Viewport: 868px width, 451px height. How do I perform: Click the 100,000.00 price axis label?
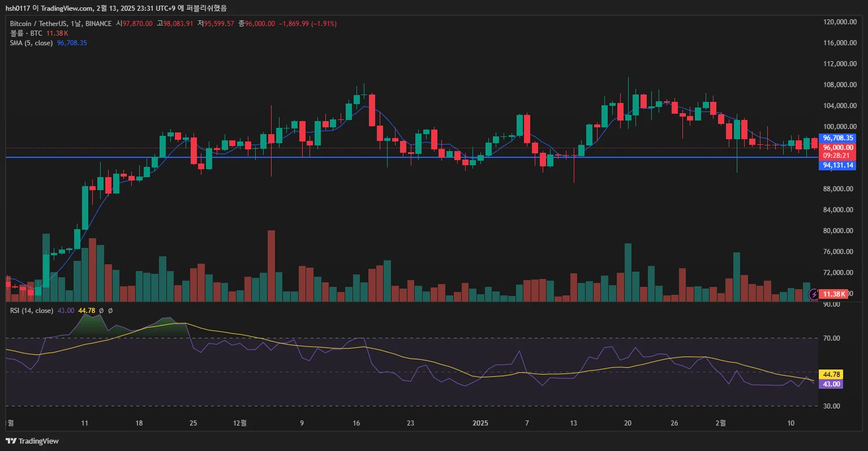tap(840, 127)
